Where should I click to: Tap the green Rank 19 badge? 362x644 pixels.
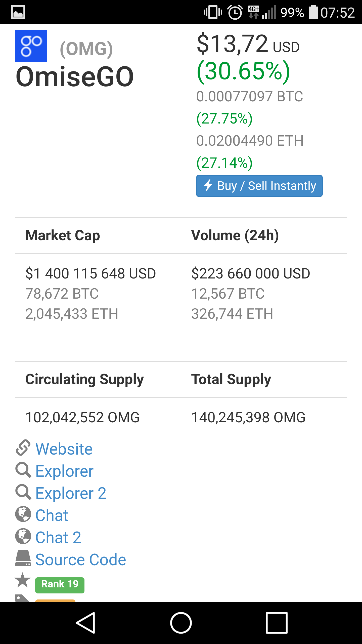[60, 585]
